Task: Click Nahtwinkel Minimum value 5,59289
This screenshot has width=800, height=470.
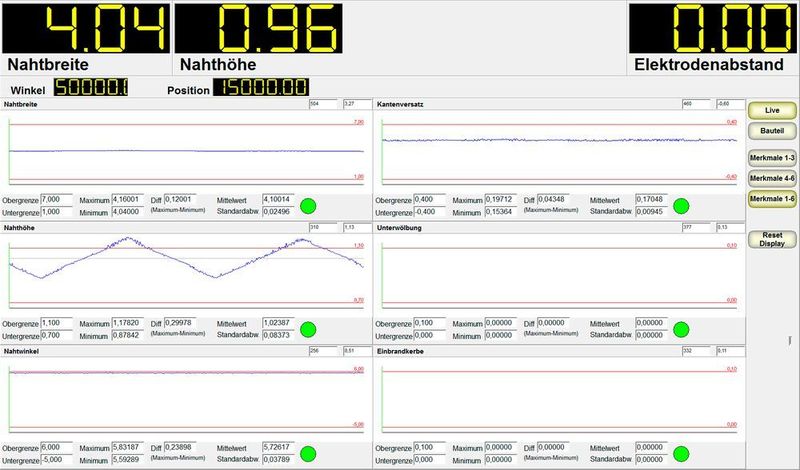Action: [128, 459]
